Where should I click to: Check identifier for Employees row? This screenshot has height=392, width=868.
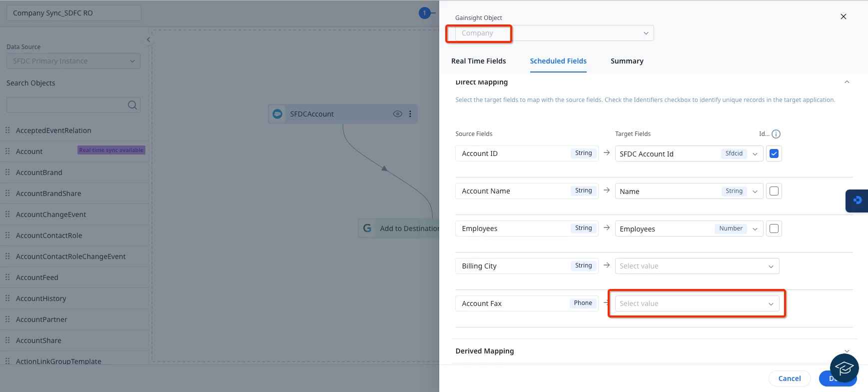(x=774, y=228)
